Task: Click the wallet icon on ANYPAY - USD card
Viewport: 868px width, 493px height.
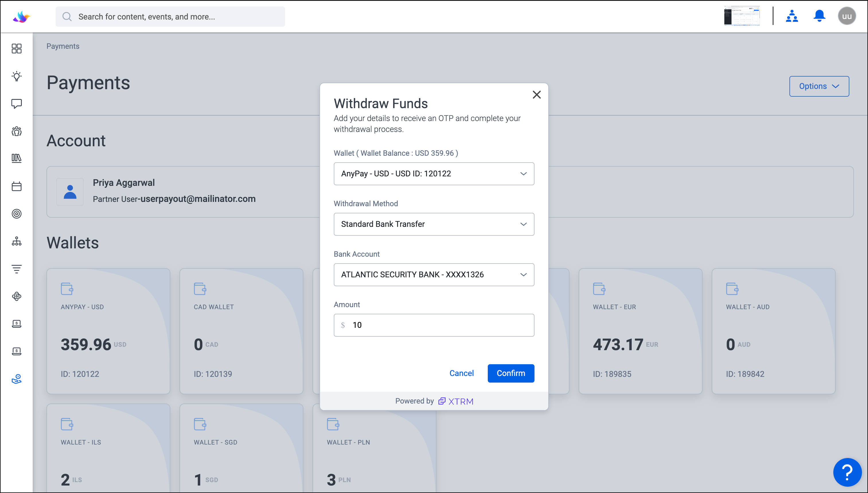Action: pos(67,289)
